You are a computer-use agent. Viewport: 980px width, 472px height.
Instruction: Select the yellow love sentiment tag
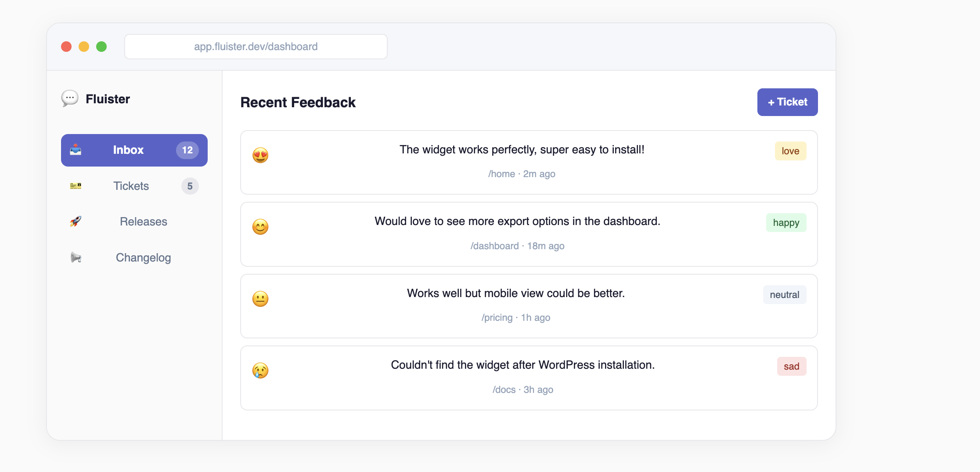click(x=790, y=151)
